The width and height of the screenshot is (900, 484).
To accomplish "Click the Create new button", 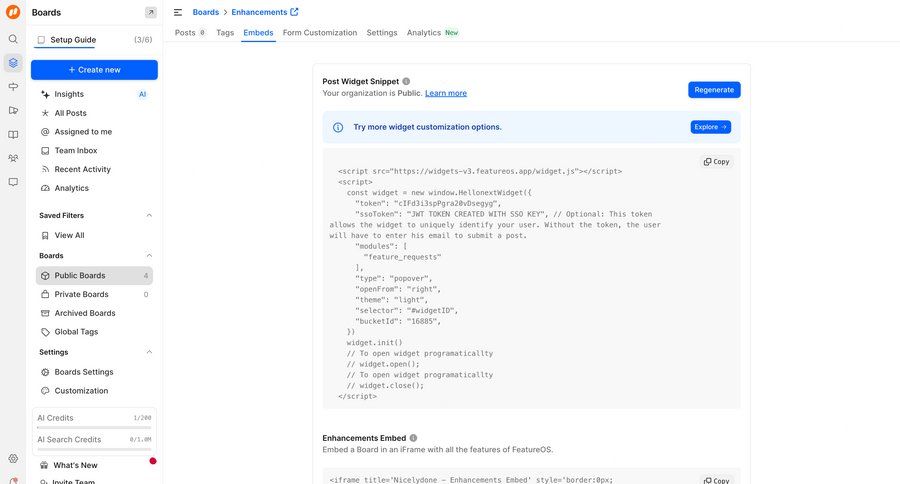I will tap(94, 69).
